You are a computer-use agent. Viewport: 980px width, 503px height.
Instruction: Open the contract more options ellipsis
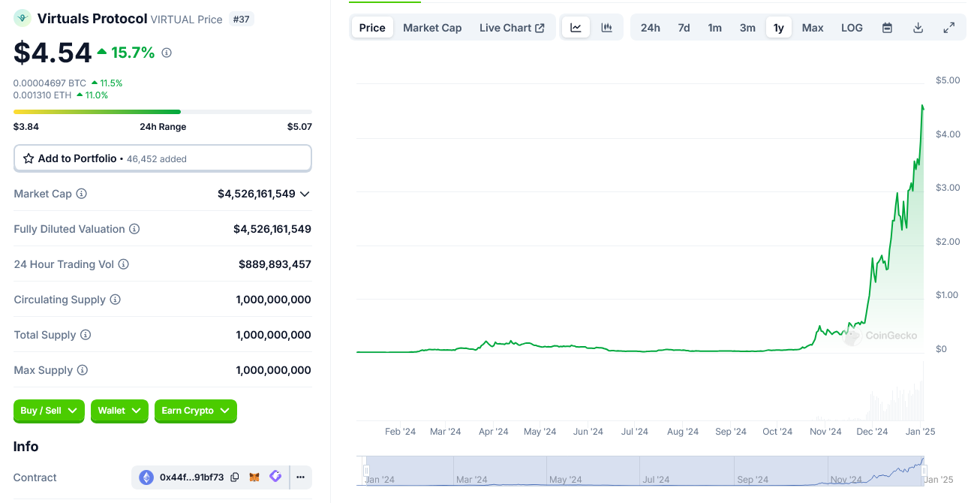[300, 477]
